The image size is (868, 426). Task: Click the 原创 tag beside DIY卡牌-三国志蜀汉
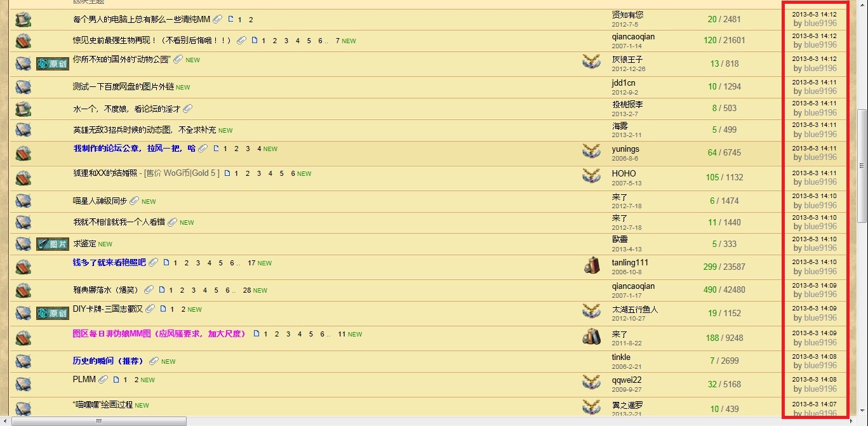click(x=52, y=313)
